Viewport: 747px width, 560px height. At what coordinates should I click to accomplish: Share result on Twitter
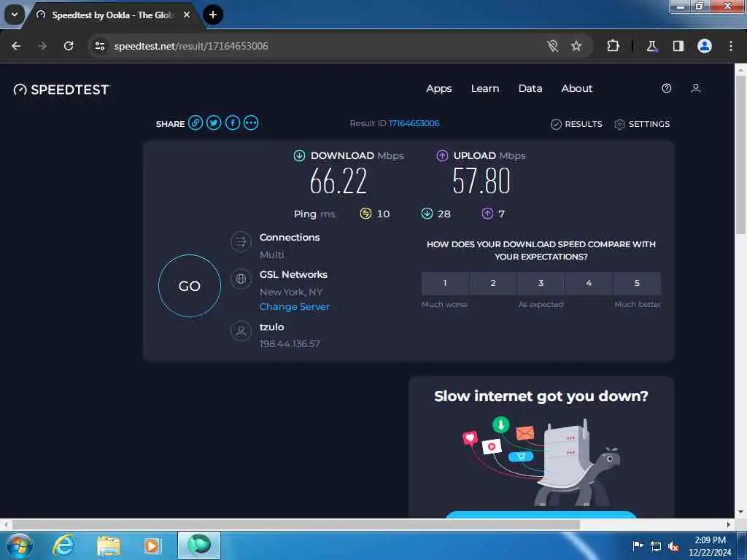(x=214, y=122)
